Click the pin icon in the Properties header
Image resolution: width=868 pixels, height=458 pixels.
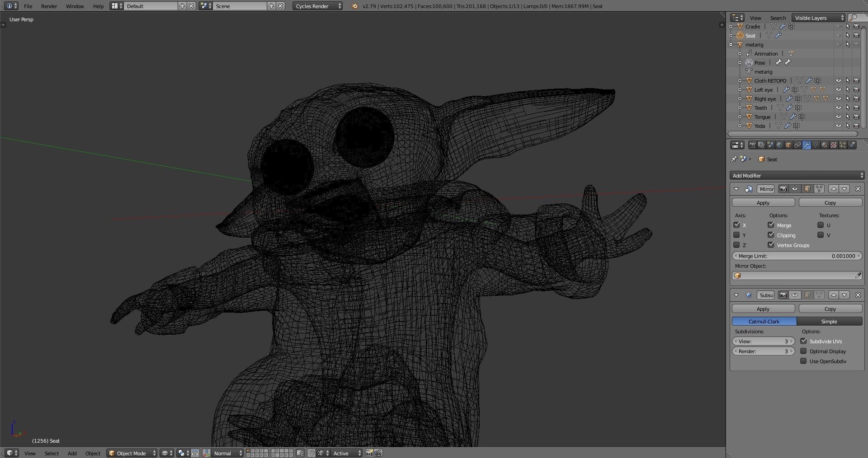point(734,159)
